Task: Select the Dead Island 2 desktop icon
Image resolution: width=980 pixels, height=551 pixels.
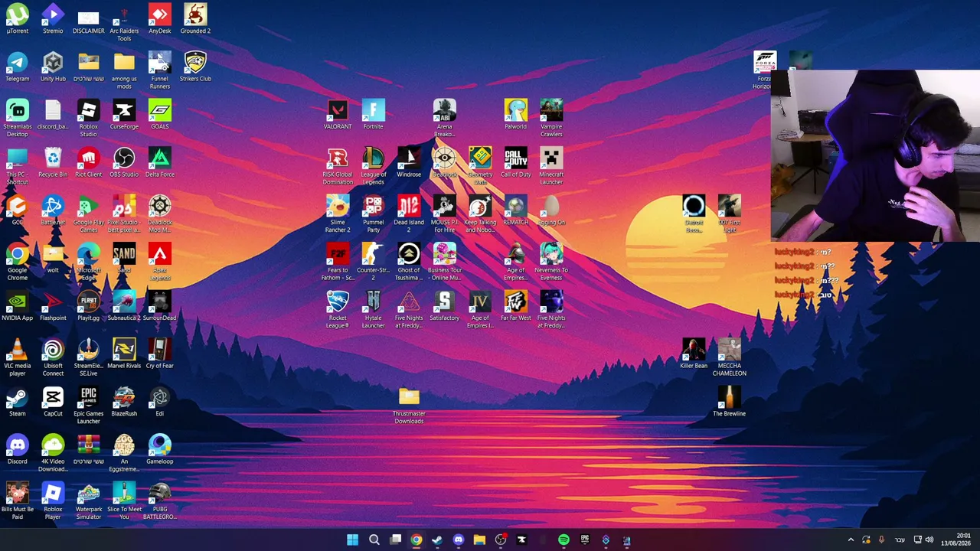Action: [409, 214]
